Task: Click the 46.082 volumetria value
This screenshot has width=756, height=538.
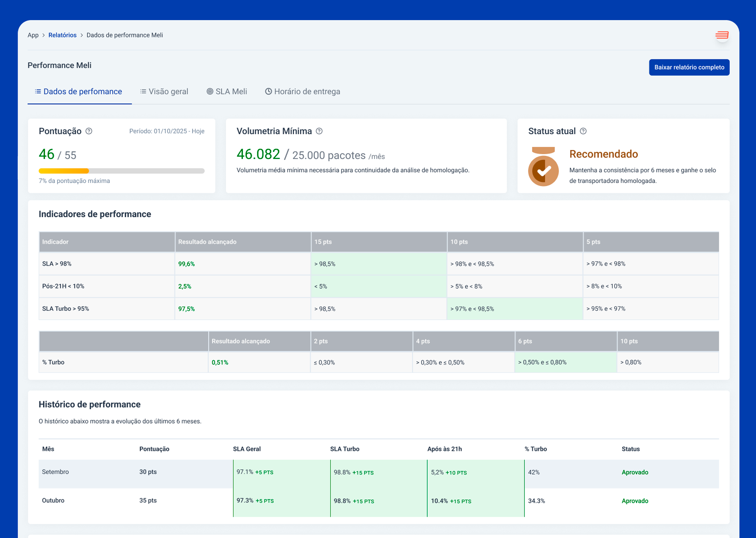Action: (258, 154)
